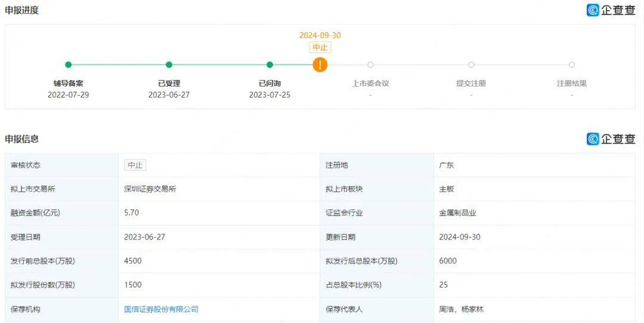Click the 受理日期 label cell

point(61,237)
